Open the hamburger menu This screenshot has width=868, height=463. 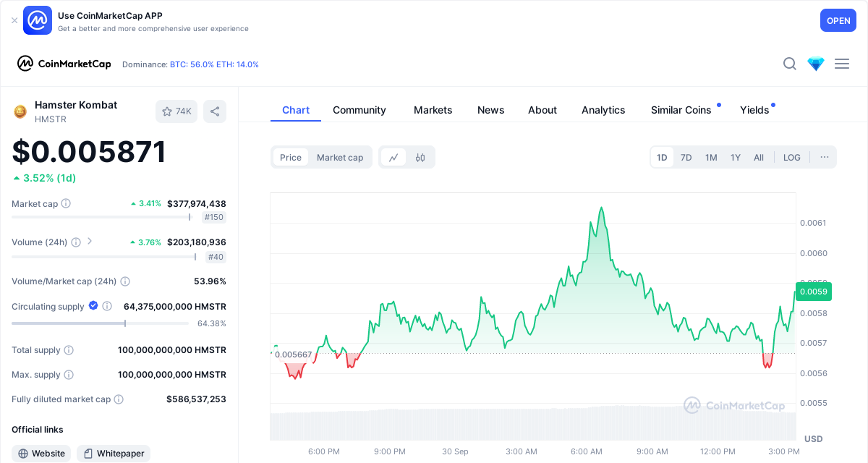[842, 64]
